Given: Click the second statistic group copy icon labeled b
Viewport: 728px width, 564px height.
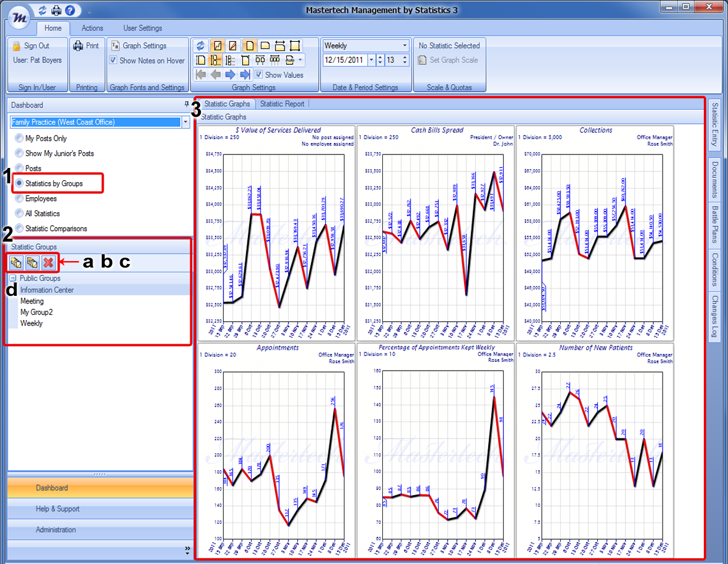Looking at the screenshot, I should click(x=32, y=262).
